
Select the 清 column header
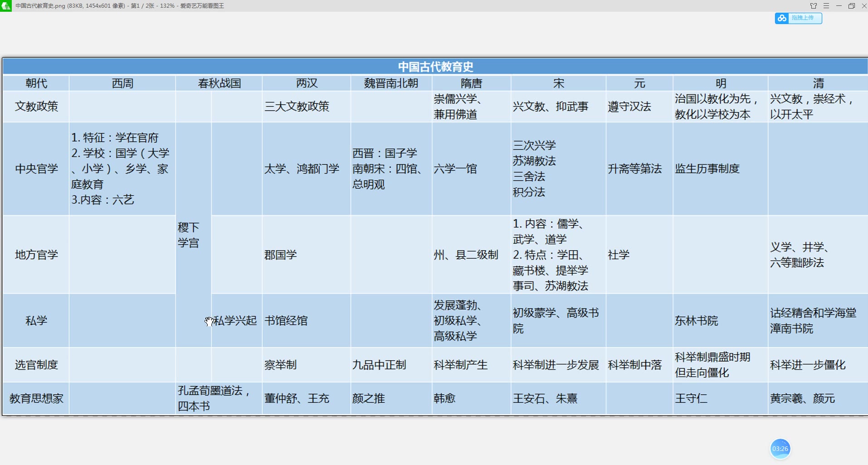point(818,83)
